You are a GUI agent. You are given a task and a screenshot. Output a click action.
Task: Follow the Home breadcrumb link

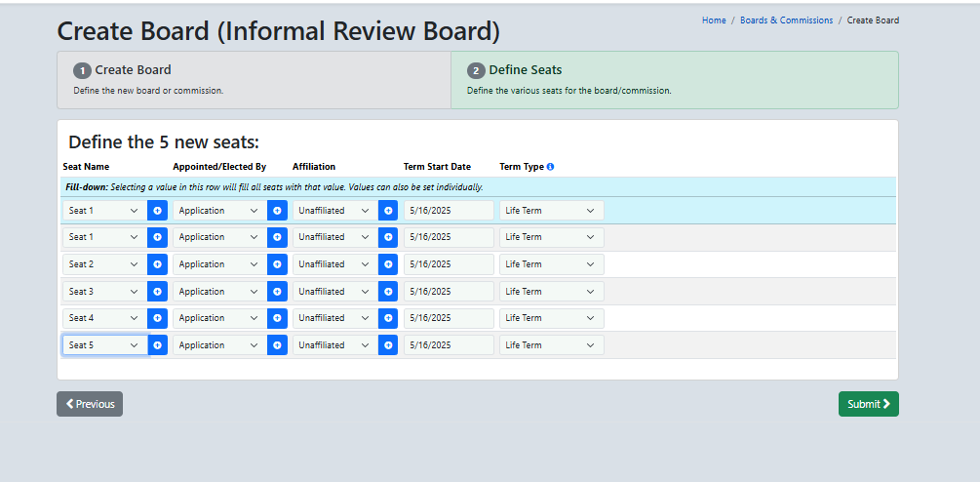(714, 20)
